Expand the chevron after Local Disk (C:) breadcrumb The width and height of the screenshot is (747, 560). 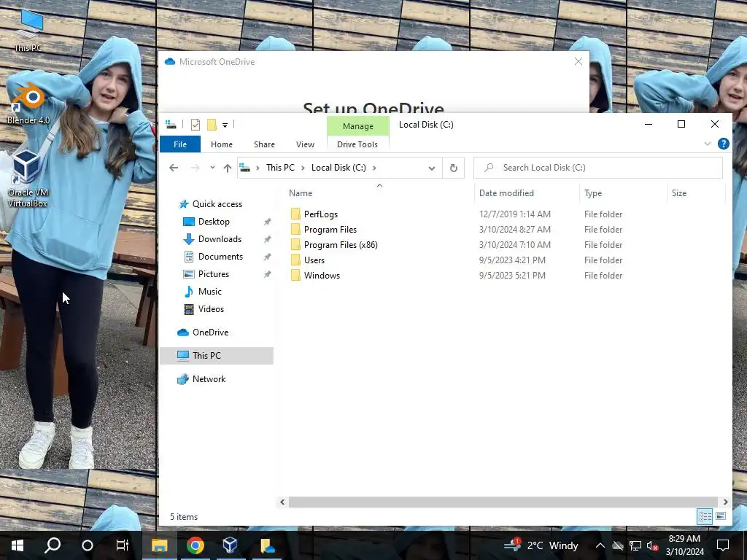pyautogui.click(x=374, y=168)
